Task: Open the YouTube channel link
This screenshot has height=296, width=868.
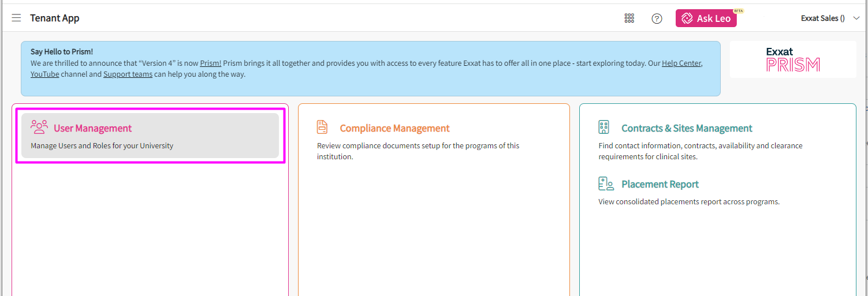Action: point(44,74)
